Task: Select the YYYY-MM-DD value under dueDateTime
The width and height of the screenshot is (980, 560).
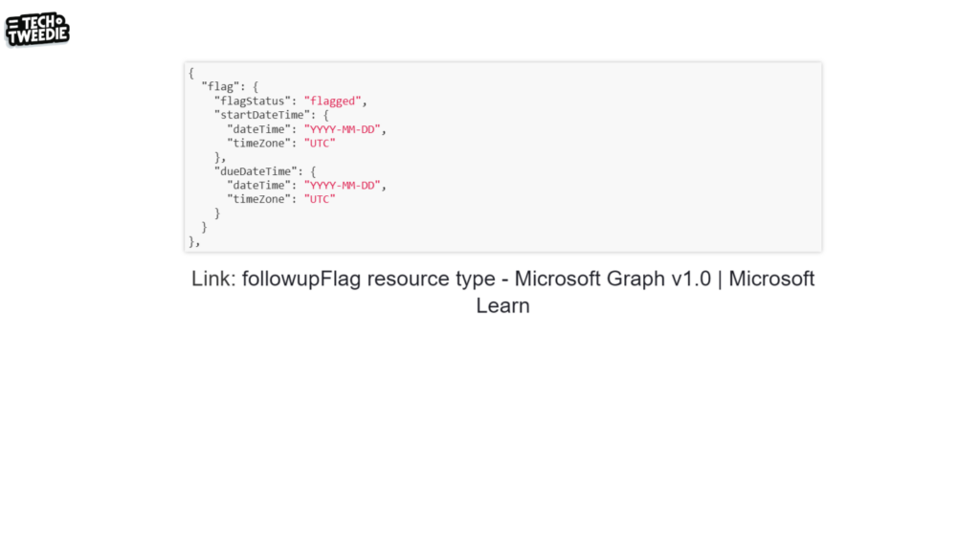Action: click(345, 185)
